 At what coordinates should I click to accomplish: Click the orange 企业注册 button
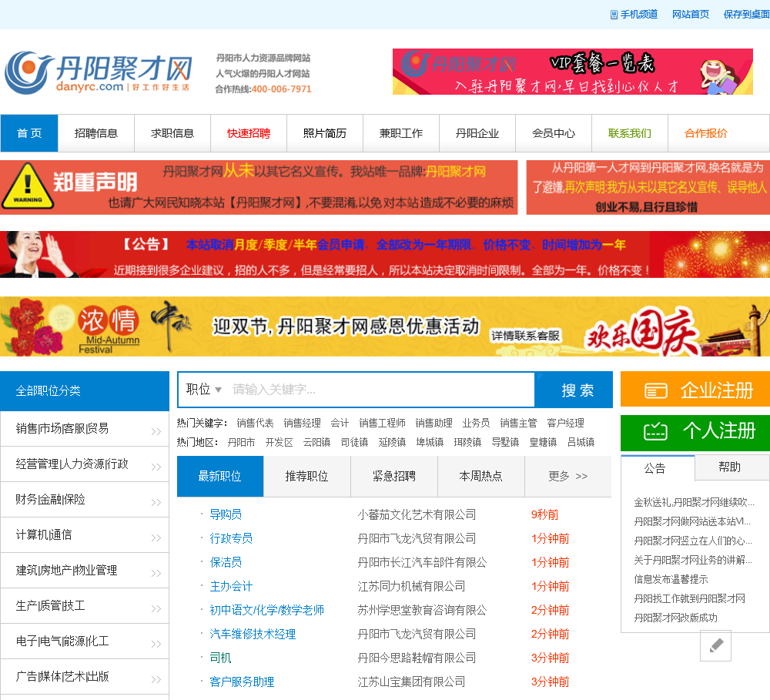[x=695, y=389]
